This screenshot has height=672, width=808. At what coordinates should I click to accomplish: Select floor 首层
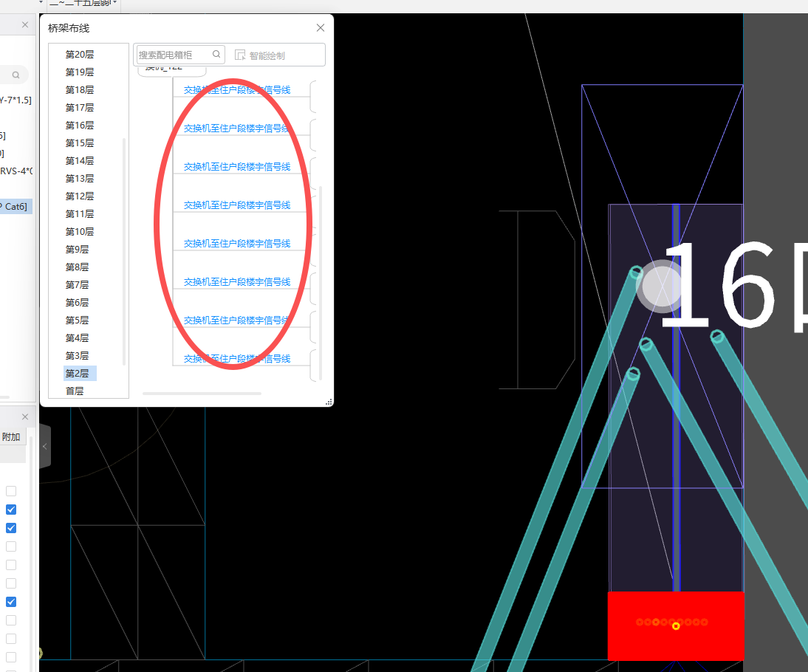[x=75, y=391]
